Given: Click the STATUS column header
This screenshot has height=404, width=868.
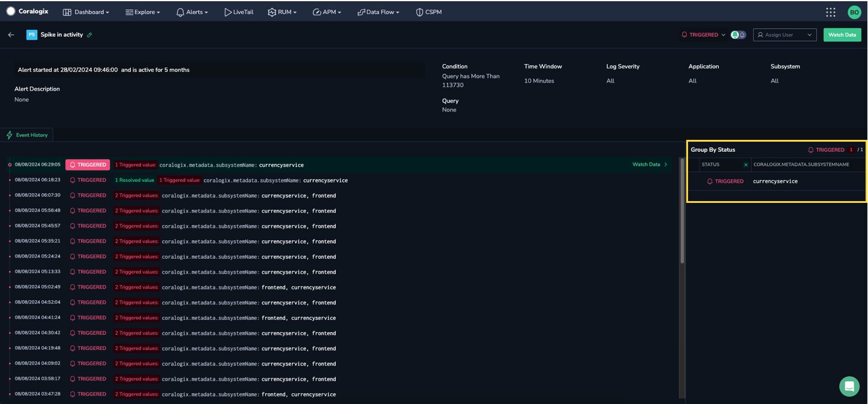Looking at the screenshot, I should [711, 164].
